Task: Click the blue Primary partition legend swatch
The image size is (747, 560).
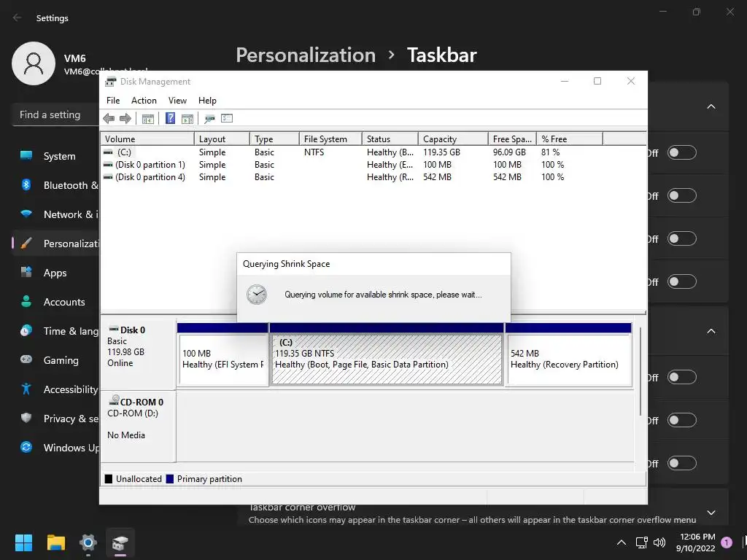Action: [x=169, y=479]
